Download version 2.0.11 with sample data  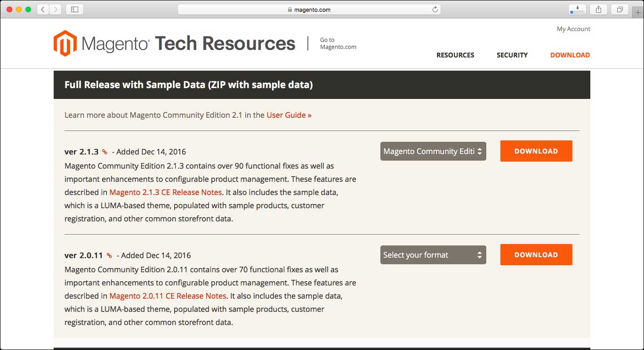click(x=536, y=255)
